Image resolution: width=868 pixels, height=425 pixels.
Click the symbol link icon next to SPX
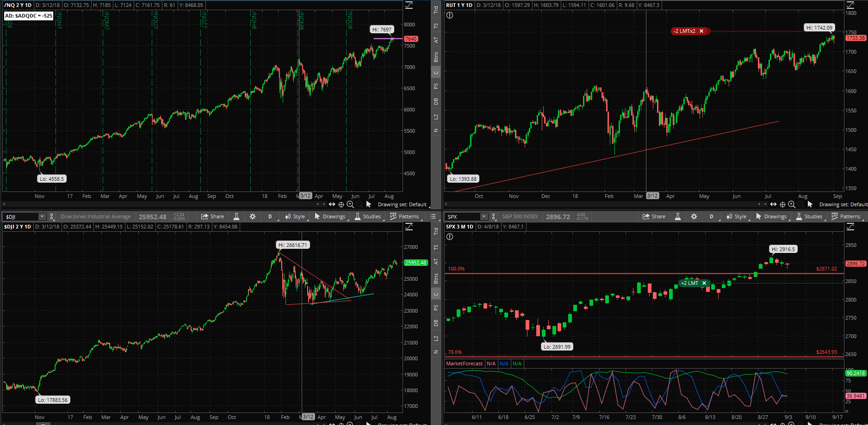pos(494,216)
